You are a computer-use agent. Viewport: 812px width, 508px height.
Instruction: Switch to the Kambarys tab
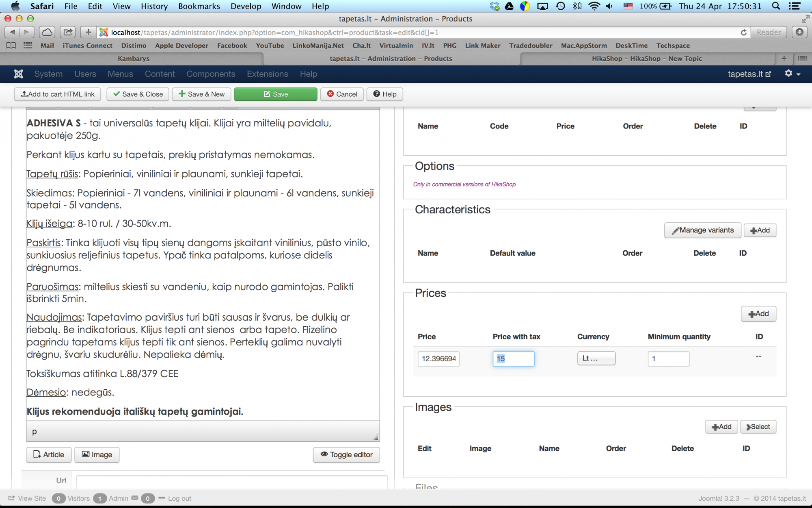[134, 59]
